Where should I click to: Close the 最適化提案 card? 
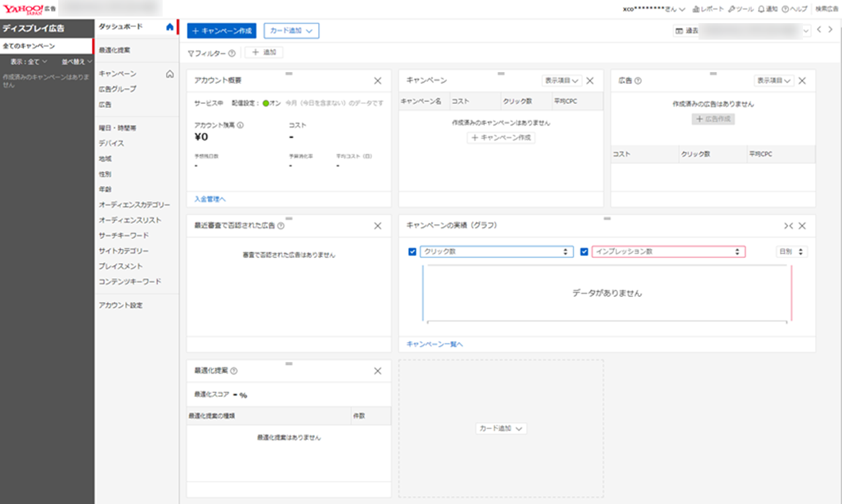[x=378, y=371]
